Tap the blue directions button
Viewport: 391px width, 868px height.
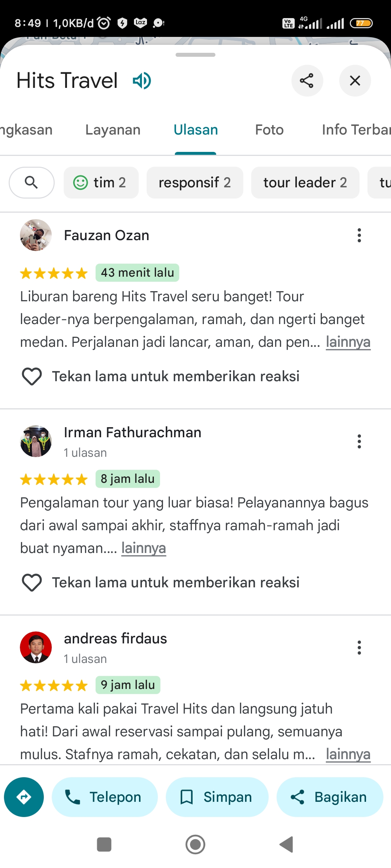(x=24, y=797)
